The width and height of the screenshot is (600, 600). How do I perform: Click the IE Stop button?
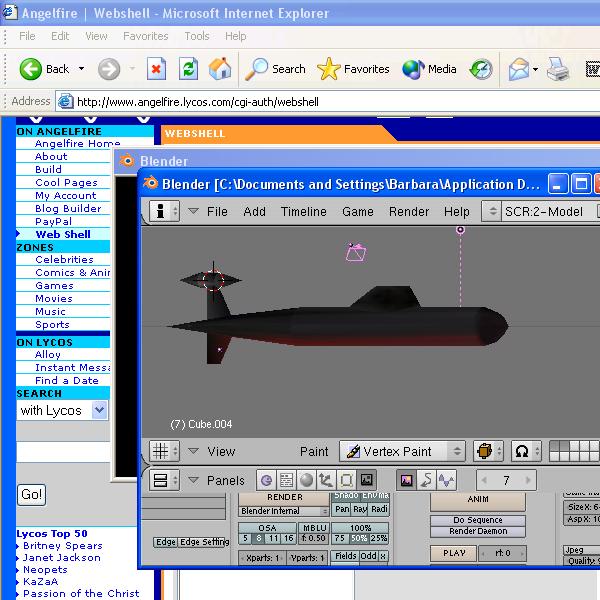click(x=156, y=69)
